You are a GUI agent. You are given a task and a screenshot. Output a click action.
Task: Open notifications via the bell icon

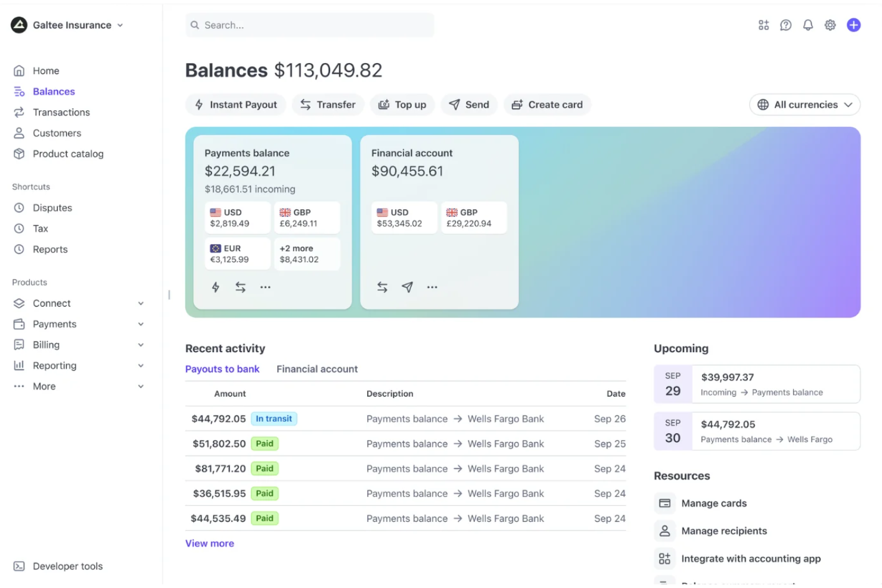coord(808,25)
